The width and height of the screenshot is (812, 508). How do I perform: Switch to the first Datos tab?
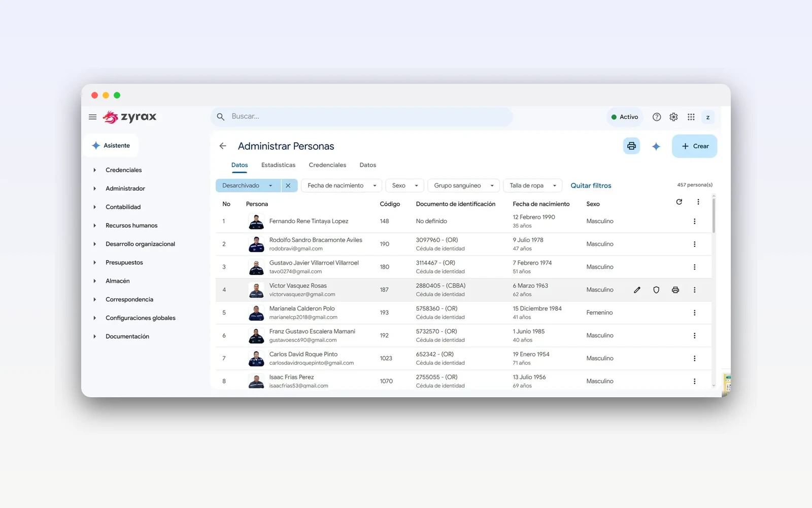[x=240, y=165]
